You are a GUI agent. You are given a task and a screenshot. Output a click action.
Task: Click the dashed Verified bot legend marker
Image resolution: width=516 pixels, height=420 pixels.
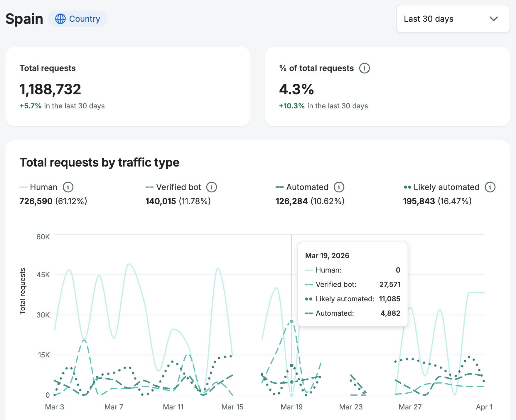coord(149,187)
